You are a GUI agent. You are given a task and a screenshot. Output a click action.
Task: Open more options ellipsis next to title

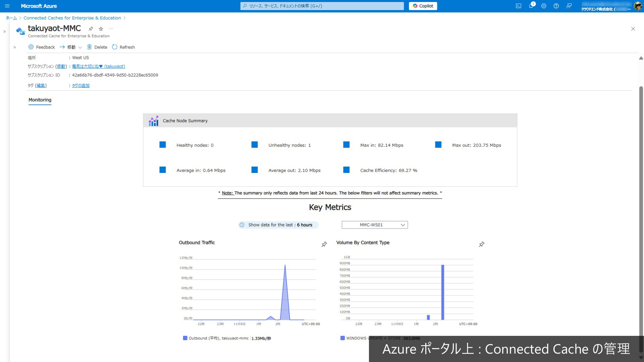pos(111,29)
